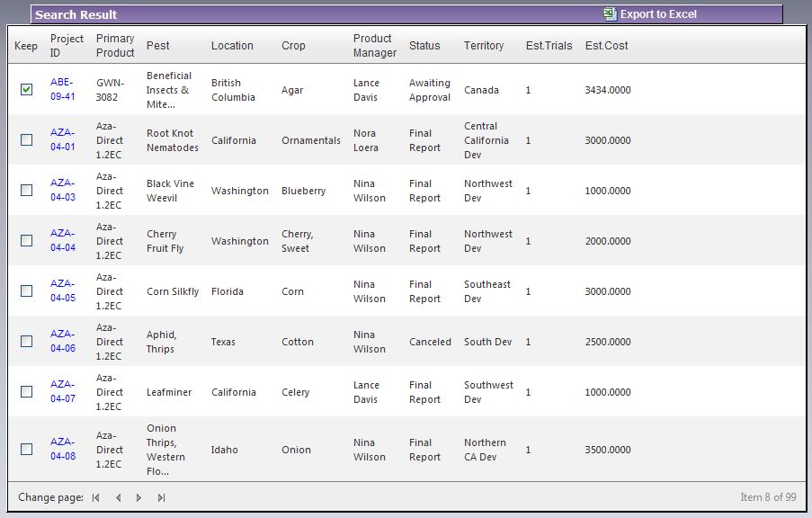
Task: Click the Status column header
Action: click(424, 46)
